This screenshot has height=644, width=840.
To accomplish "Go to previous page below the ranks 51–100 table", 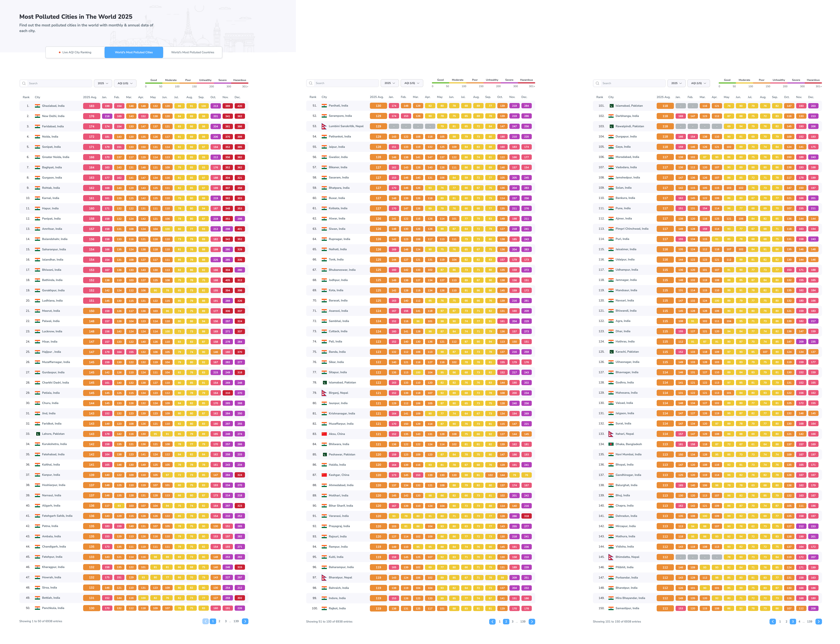I will tap(492, 622).
